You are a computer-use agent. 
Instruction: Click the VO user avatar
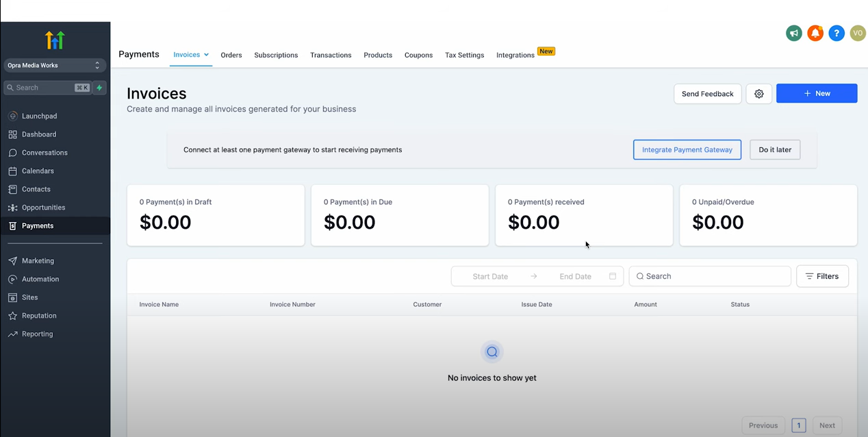coord(858,33)
